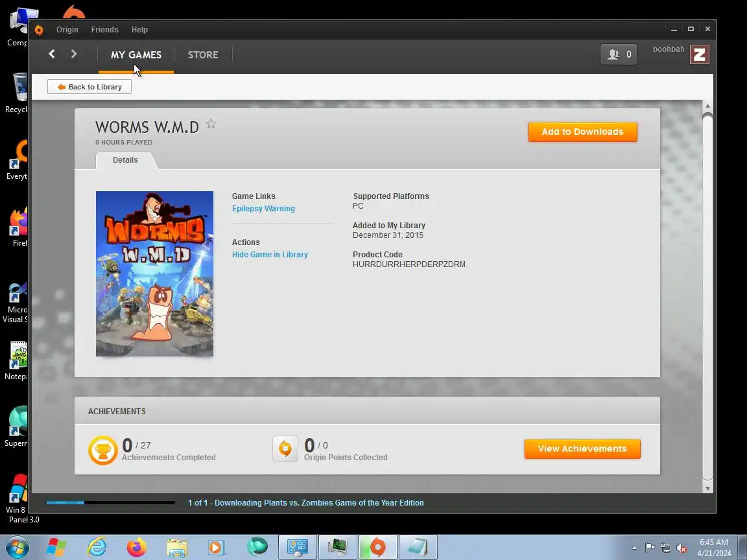The width and height of the screenshot is (747, 560).
Task: Select the Details tab
Action: 125,160
